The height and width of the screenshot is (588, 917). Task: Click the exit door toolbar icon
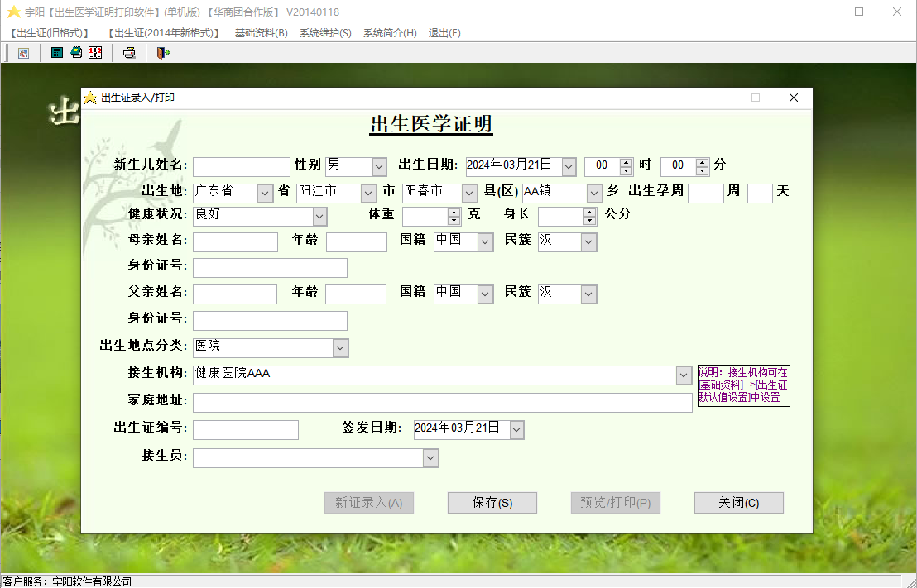point(162,53)
